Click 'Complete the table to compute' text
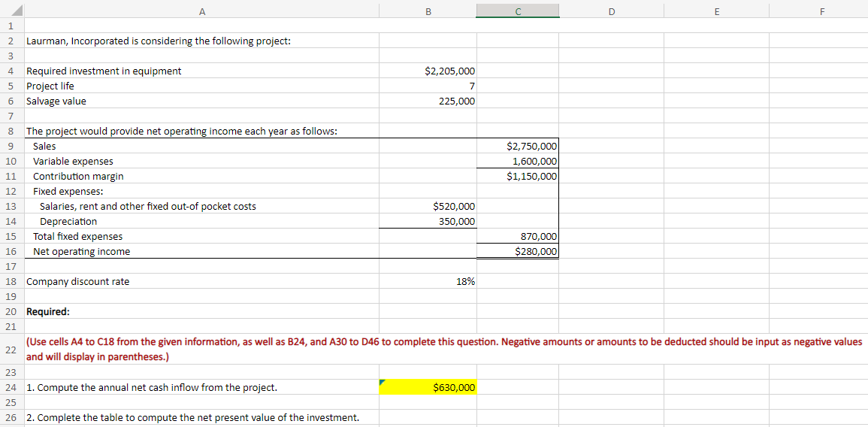This screenshot has height=427, width=868. click(192, 417)
